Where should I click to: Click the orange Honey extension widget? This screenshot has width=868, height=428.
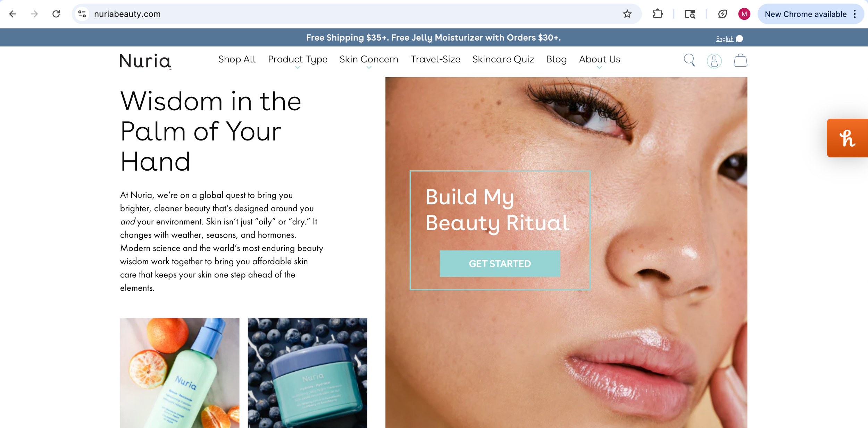click(x=848, y=138)
